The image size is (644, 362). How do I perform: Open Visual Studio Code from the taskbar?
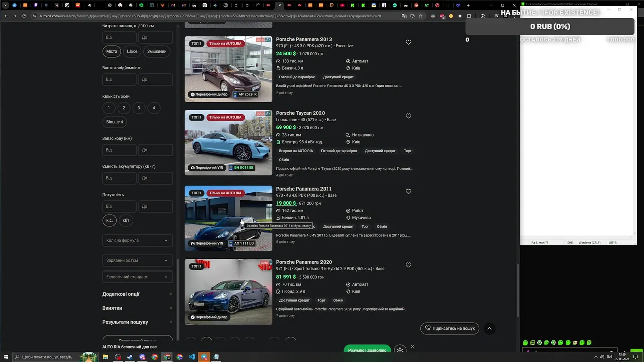click(x=192, y=357)
